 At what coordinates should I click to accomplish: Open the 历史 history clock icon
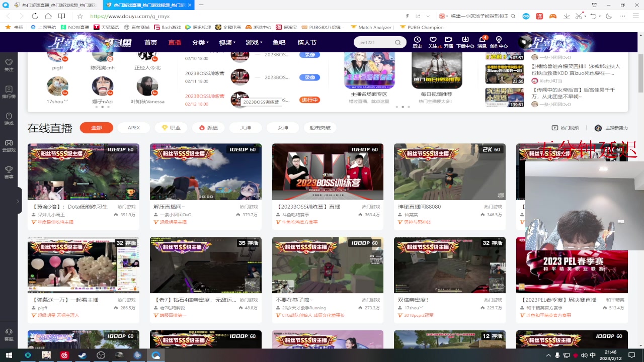pos(417,42)
